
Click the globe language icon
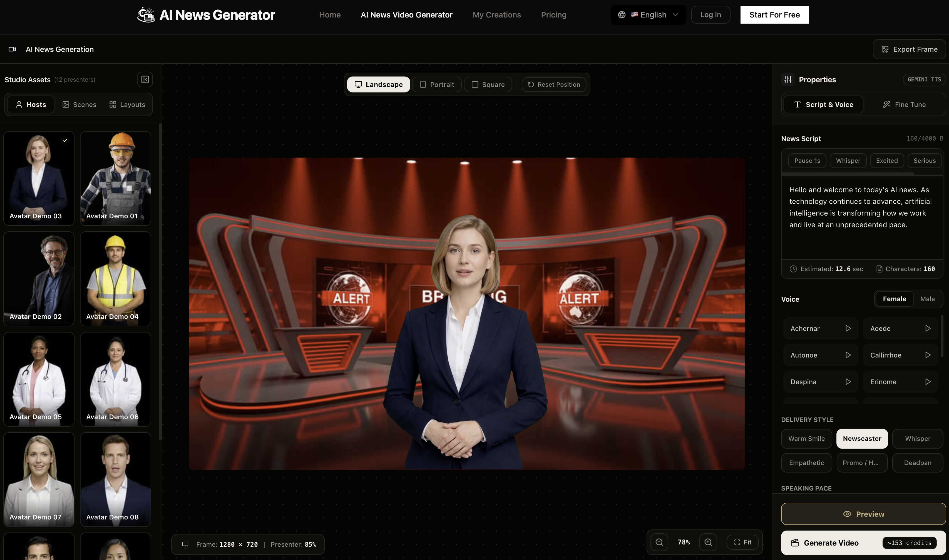622,15
